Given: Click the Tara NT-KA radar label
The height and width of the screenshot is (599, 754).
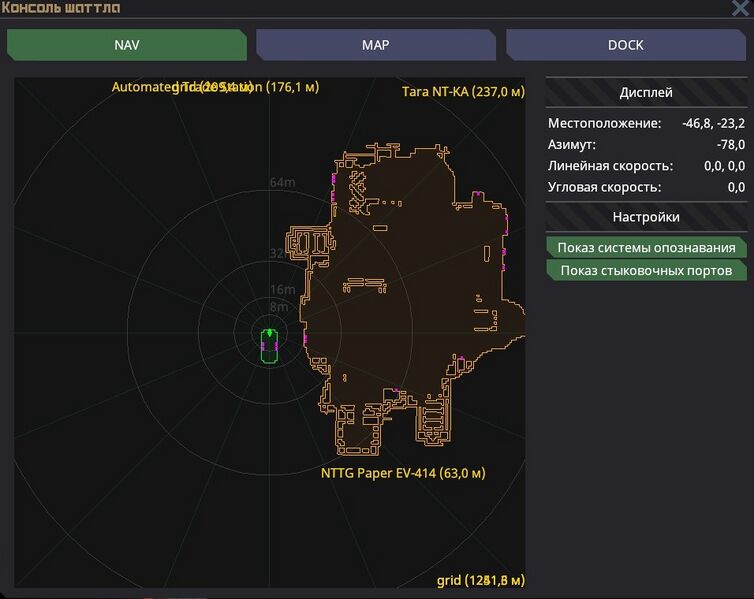Looking at the screenshot, I should (x=463, y=91).
